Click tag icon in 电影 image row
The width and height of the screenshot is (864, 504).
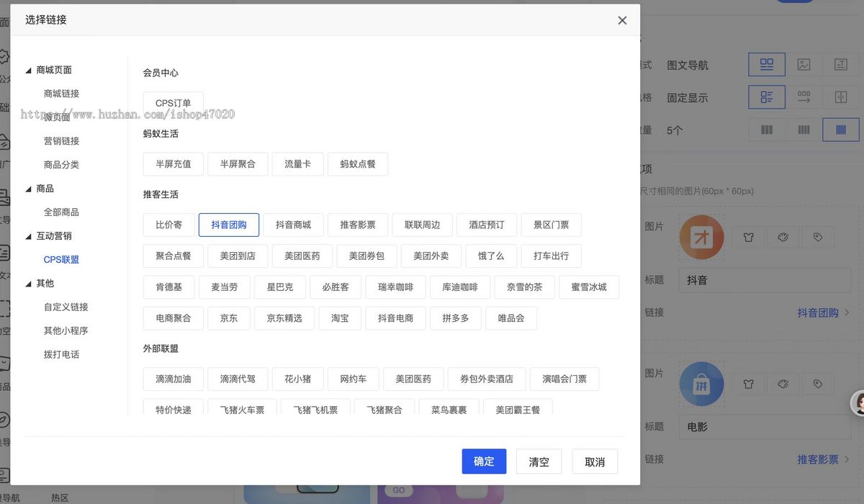[x=818, y=384]
